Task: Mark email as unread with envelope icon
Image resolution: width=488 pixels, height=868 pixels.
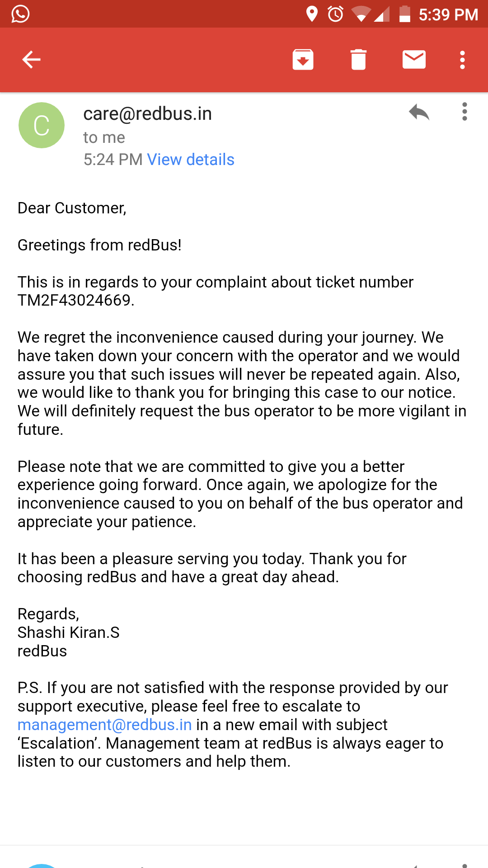Action: (414, 60)
